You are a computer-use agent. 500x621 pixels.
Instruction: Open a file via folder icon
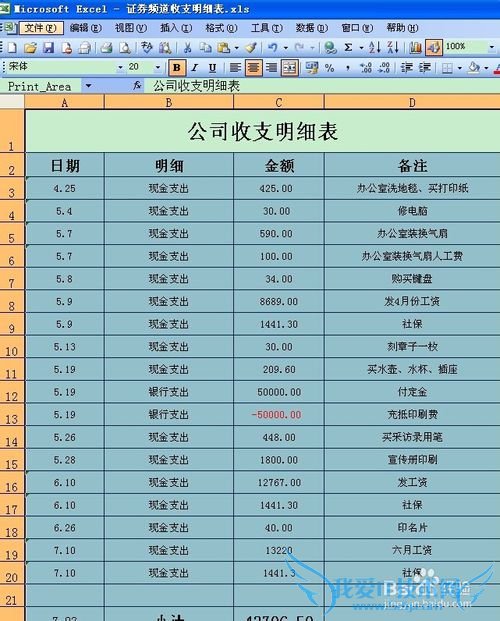tap(30, 48)
